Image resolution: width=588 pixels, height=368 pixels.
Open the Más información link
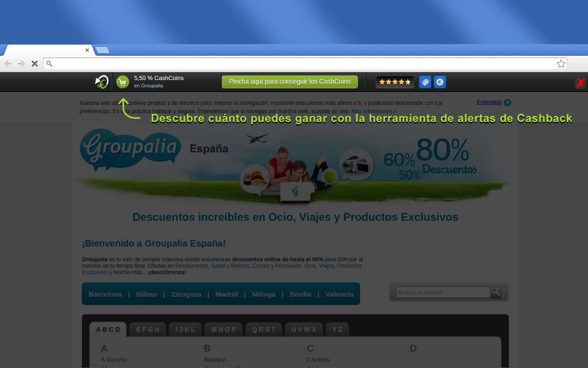[374, 111]
